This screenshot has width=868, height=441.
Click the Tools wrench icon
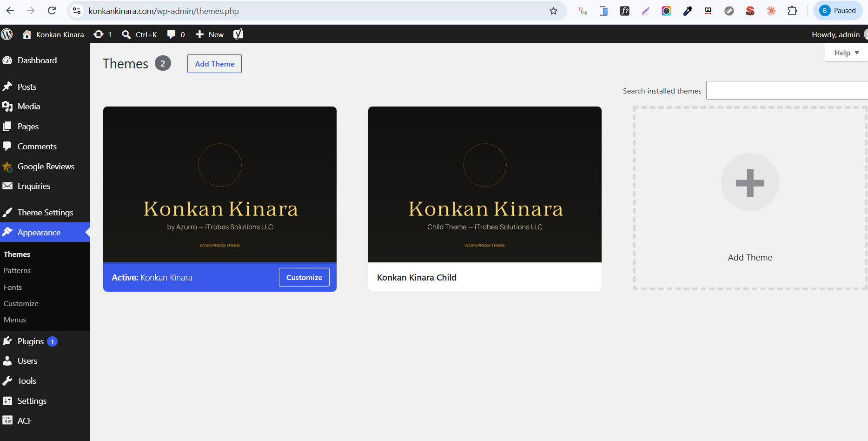pyautogui.click(x=7, y=381)
